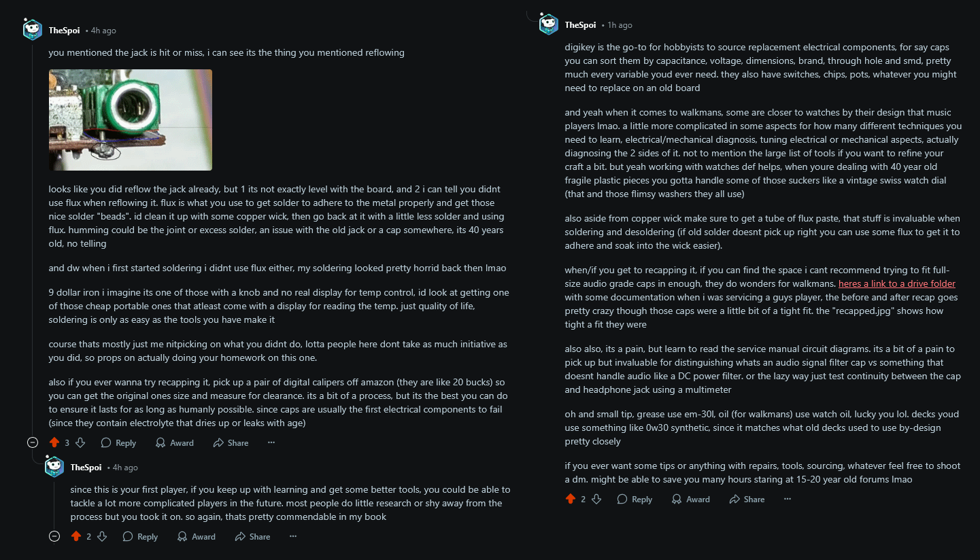Click TheSpoi's avatar at top left
The image size is (980, 560).
[x=32, y=29]
